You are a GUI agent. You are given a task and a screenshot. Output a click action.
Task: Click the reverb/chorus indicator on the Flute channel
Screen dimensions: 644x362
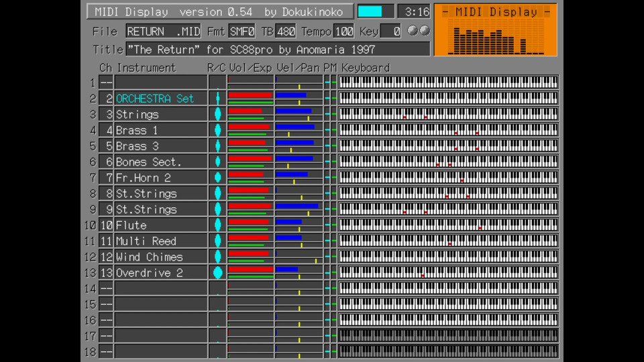tap(217, 225)
